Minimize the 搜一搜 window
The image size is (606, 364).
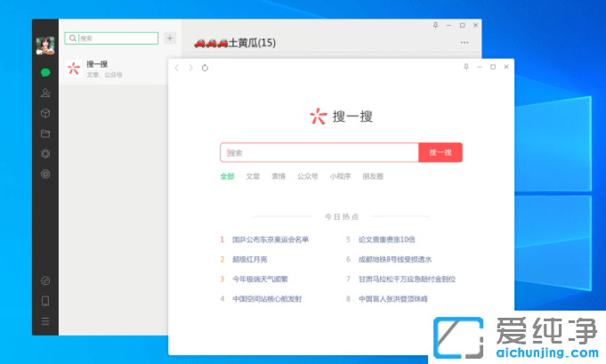click(480, 67)
